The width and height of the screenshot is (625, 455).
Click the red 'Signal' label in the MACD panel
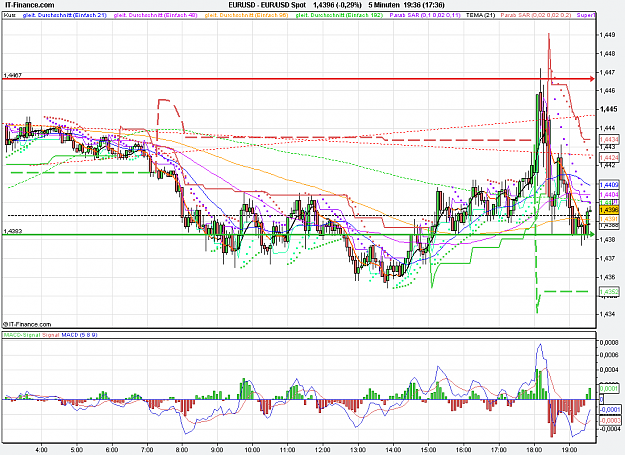pyautogui.click(x=51, y=335)
